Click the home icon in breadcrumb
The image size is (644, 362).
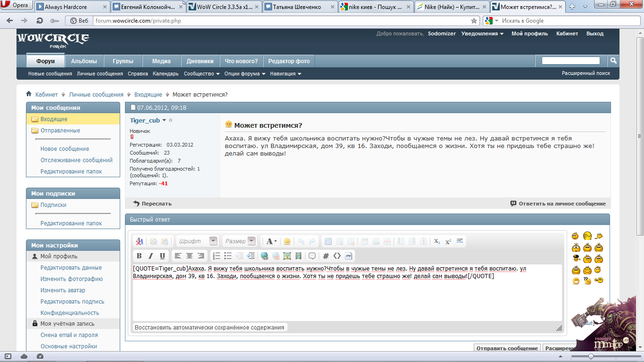coord(29,94)
